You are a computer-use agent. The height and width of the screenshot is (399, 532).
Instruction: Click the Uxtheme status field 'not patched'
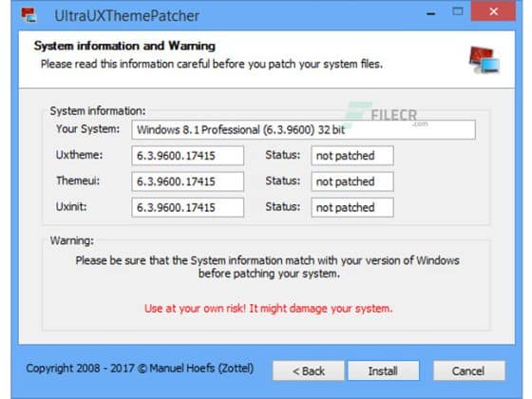[x=352, y=156]
